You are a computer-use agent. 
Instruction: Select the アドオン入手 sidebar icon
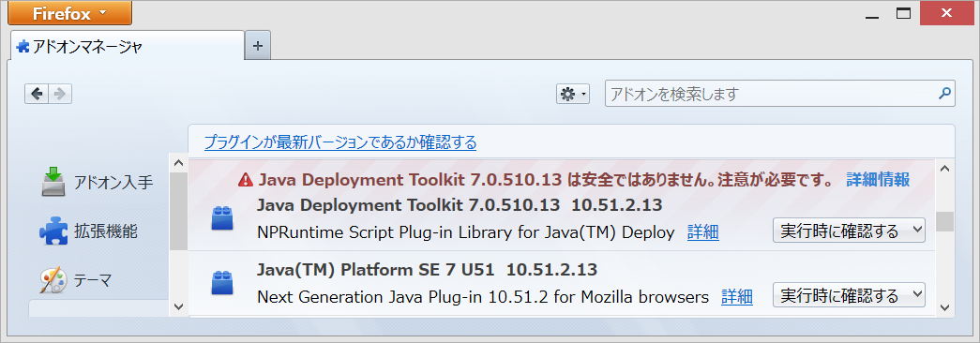point(53,182)
